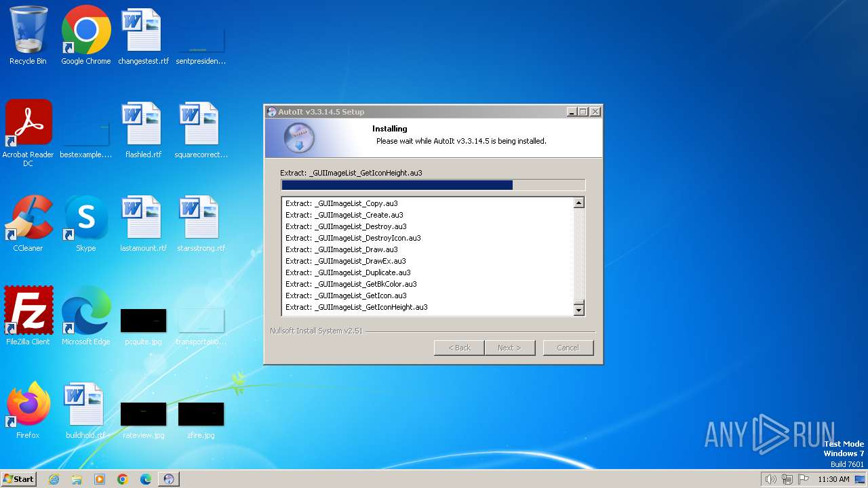Switch to AutoIt Setup taskbar button
The height and width of the screenshot is (488, 868).
click(169, 479)
